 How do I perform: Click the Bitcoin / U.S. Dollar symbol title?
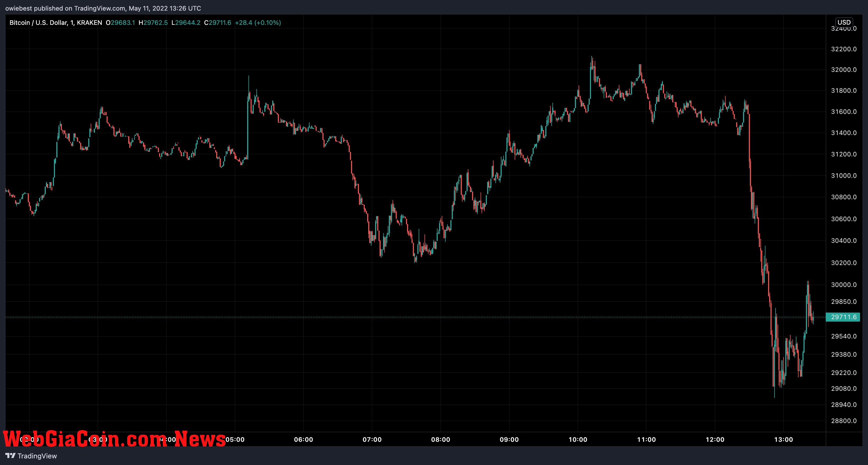(x=56, y=22)
